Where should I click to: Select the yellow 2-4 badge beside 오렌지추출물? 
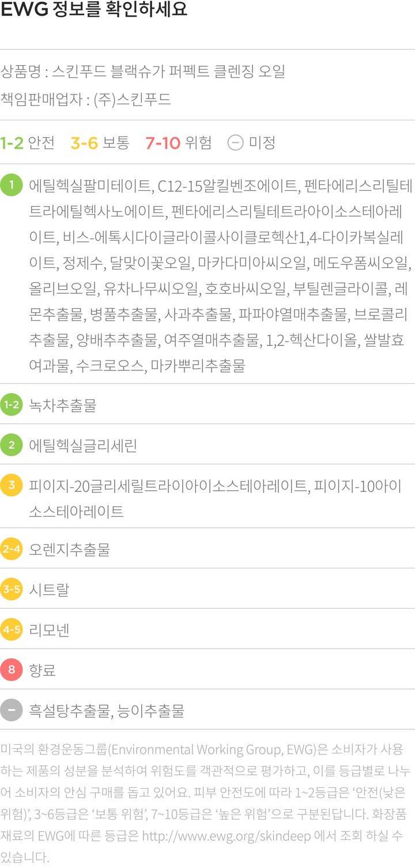12,549
